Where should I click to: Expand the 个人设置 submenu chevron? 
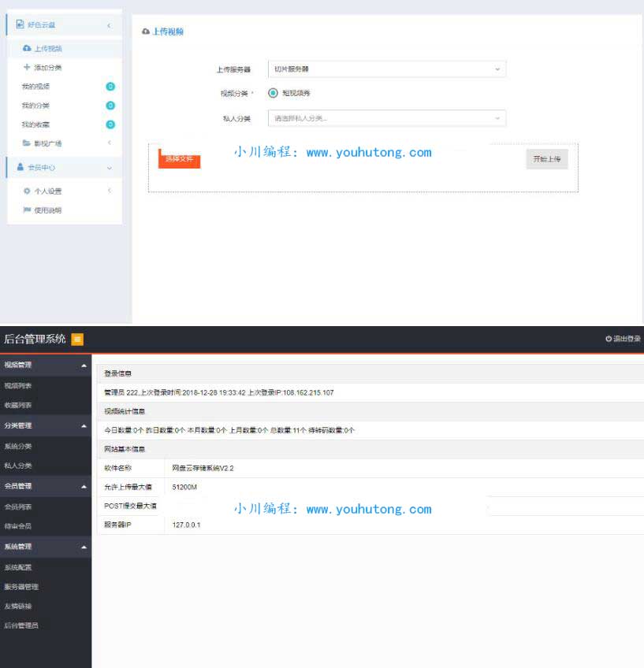(110, 191)
